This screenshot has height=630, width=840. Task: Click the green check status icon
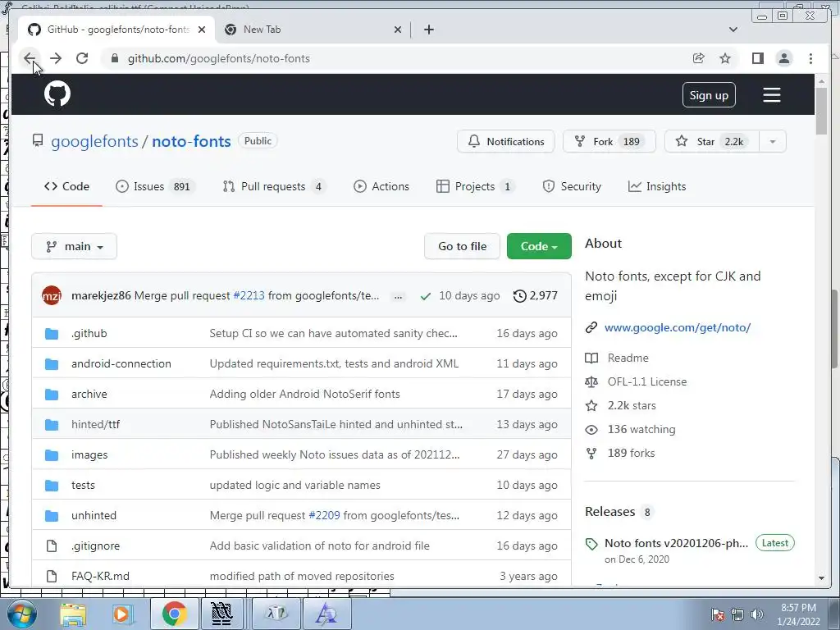click(426, 295)
